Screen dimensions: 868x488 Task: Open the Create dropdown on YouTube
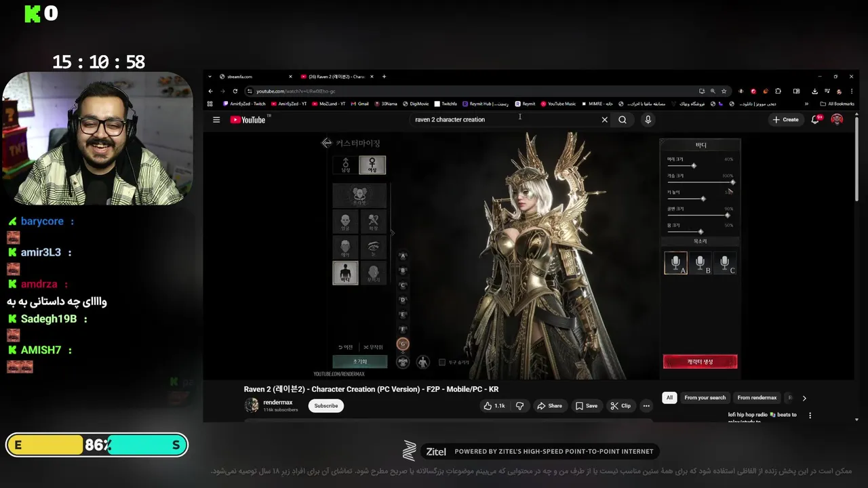tap(785, 120)
